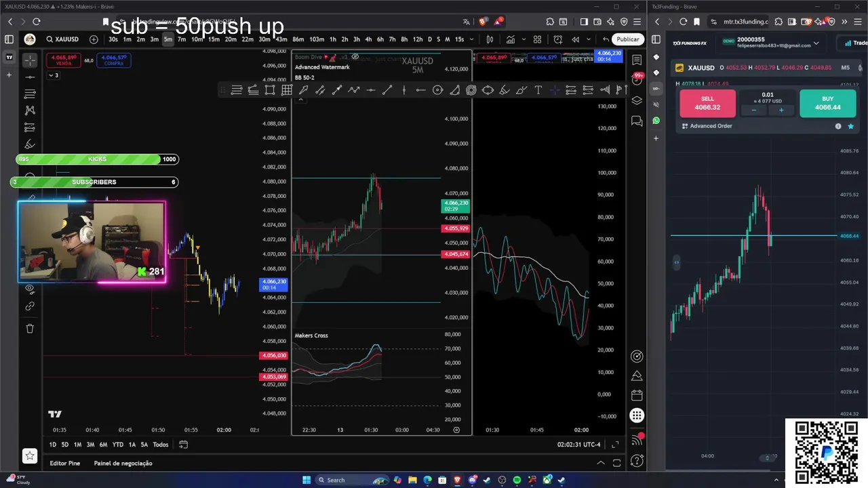Screen dimensions: 868x488
Task: Select the spiral tool in floating toolbar
Action: point(471,90)
